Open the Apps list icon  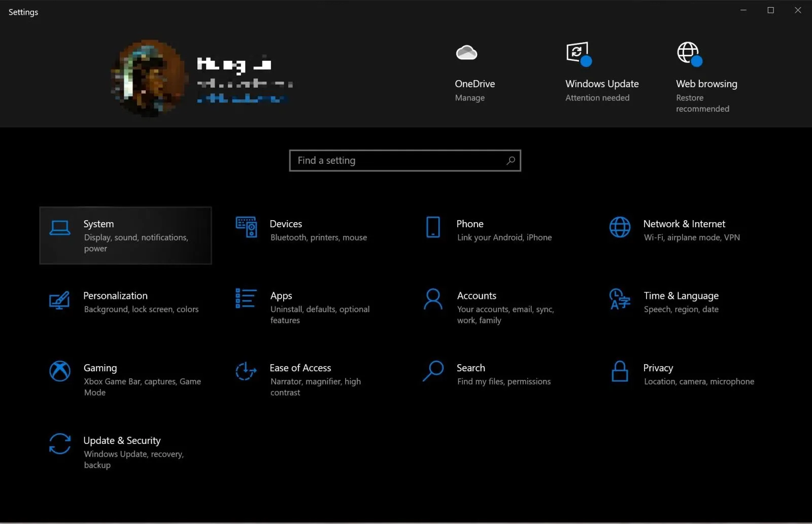click(246, 298)
